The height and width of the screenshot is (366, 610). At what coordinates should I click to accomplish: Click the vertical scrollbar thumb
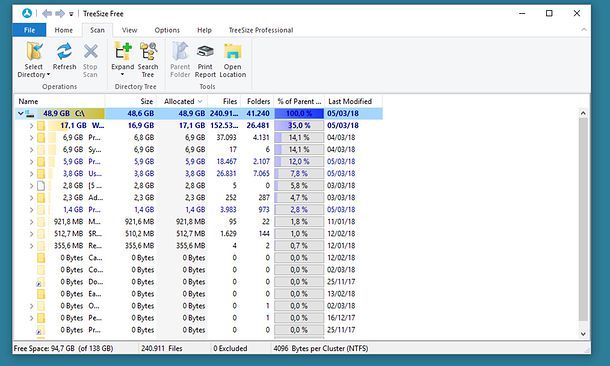click(583, 220)
